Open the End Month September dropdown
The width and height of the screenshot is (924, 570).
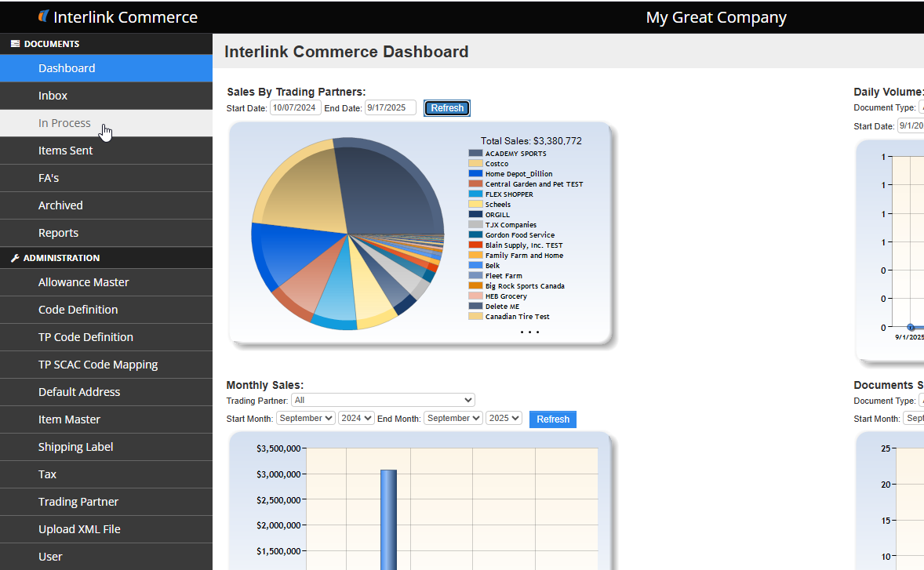pos(453,418)
